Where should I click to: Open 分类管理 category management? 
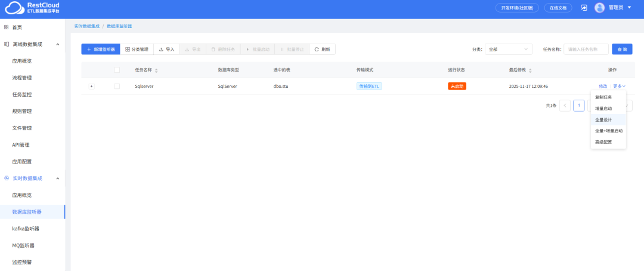pyautogui.click(x=137, y=50)
